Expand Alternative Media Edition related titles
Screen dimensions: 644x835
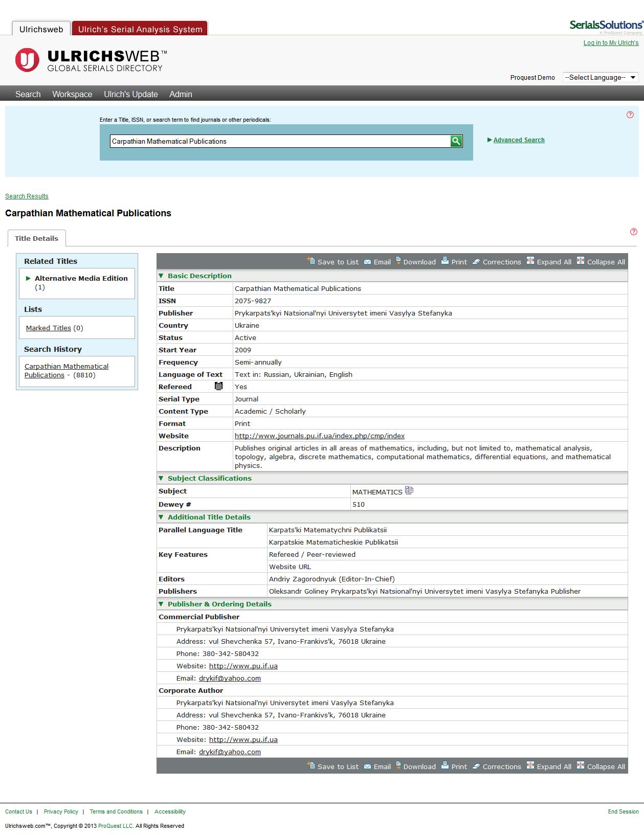point(29,278)
